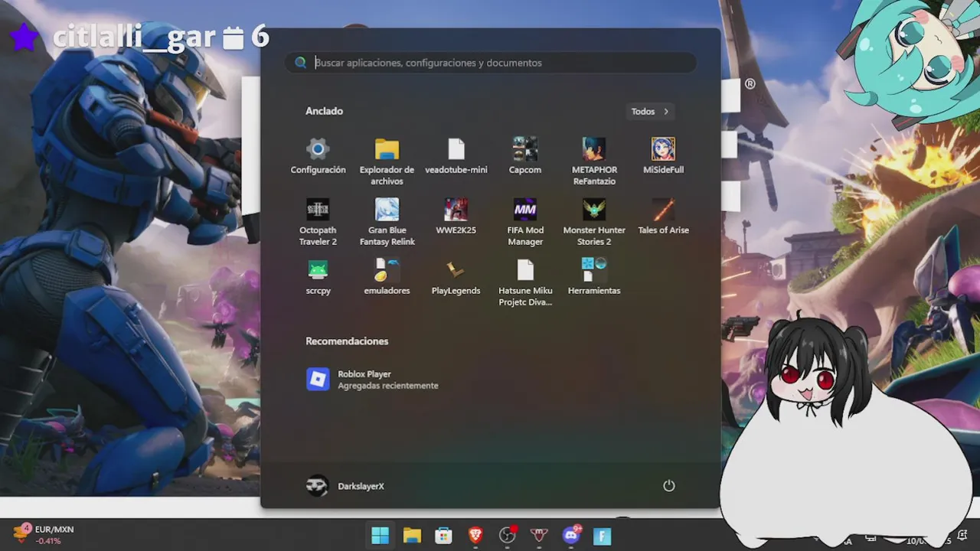
Task: Expand the Todos all apps list
Action: click(650, 112)
